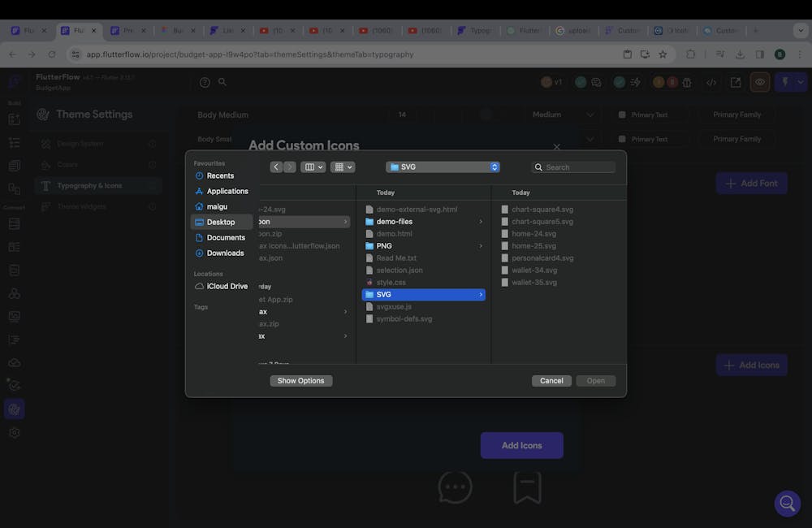This screenshot has width=812, height=528.
Task: Click the Colors palette icon in Theme Settings
Action: pos(46,164)
